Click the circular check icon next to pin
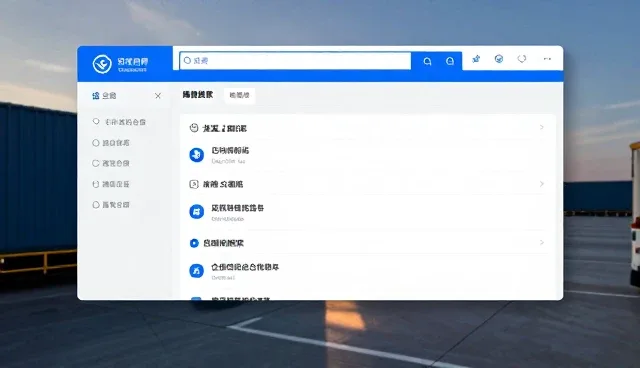The width and height of the screenshot is (640, 368). (499, 59)
